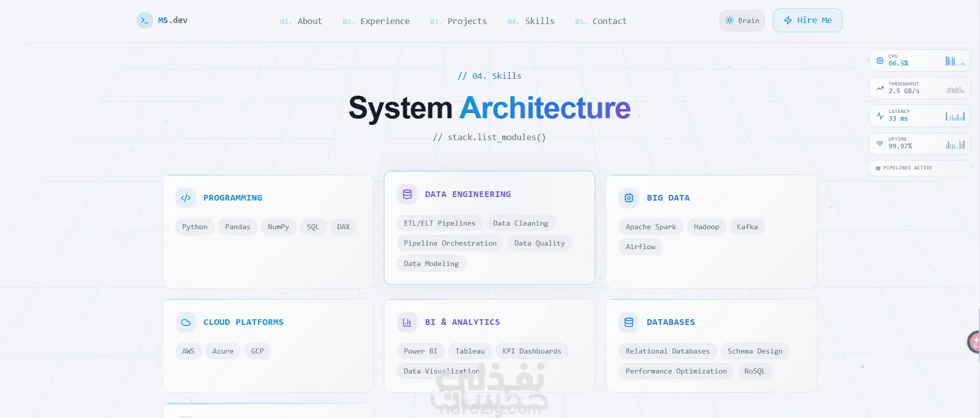The image size is (980, 418).
Task: Click the pink floating widget at right edge
Action: 974,342
